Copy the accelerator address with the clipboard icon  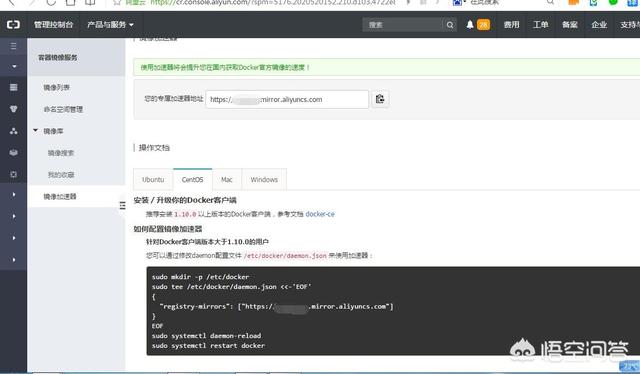pyautogui.click(x=380, y=99)
